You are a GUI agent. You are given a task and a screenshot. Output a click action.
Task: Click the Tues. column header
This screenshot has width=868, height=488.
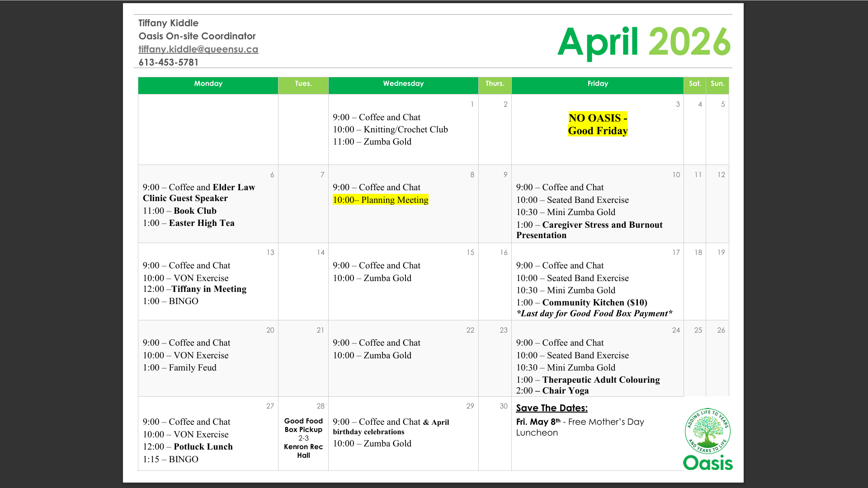(303, 84)
